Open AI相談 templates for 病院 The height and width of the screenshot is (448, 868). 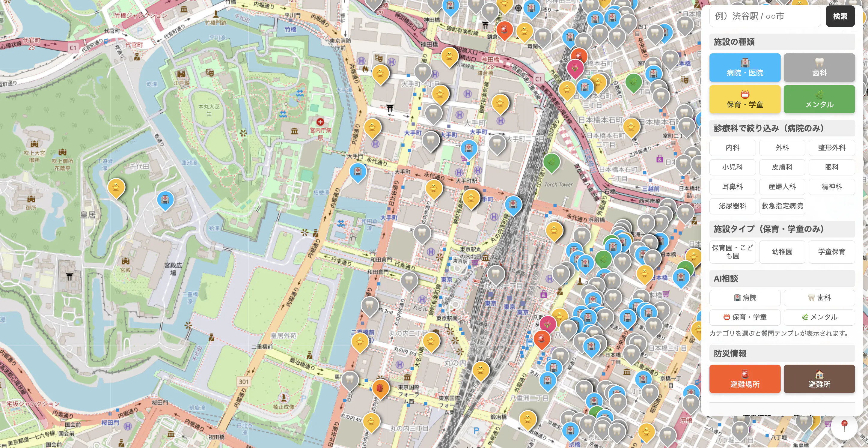tap(745, 298)
